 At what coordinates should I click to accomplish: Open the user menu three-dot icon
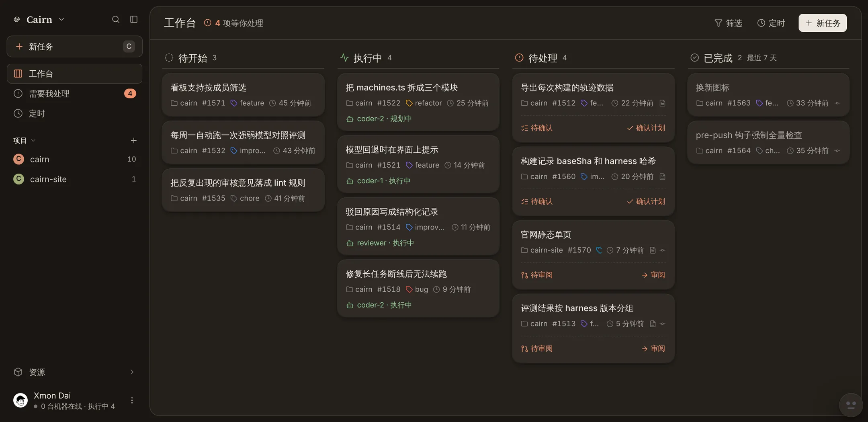click(x=132, y=400)
